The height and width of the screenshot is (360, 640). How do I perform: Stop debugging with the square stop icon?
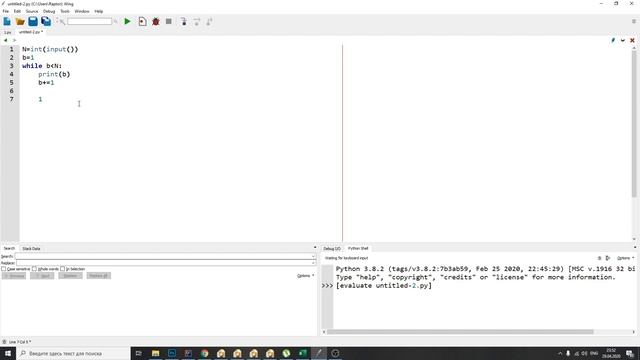[169, 21]
